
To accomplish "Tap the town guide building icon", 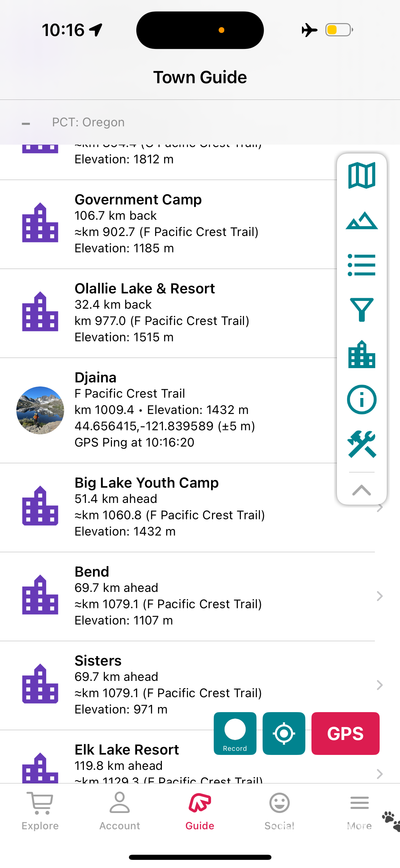I will click(361, 354).
